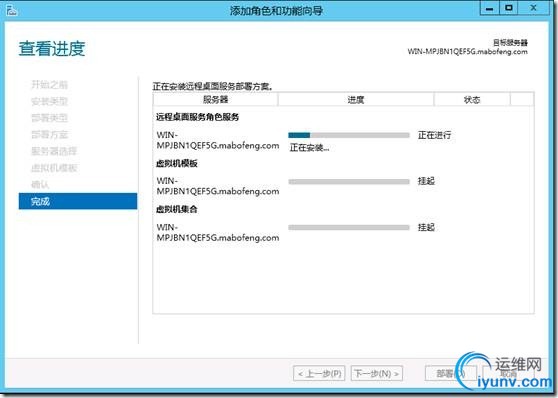Viewport: 558px width, 398px height.
Task: Click the 下一步(N) button
Action: 377,373
